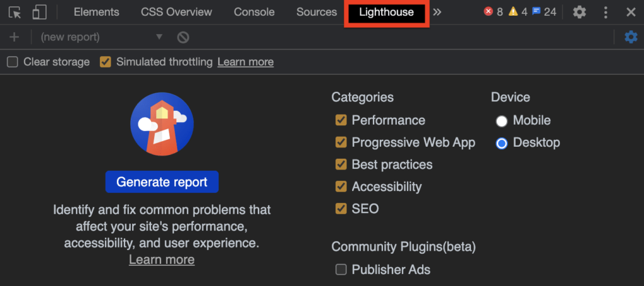
Task: Click the clear all reports icon
Action: 183,37
